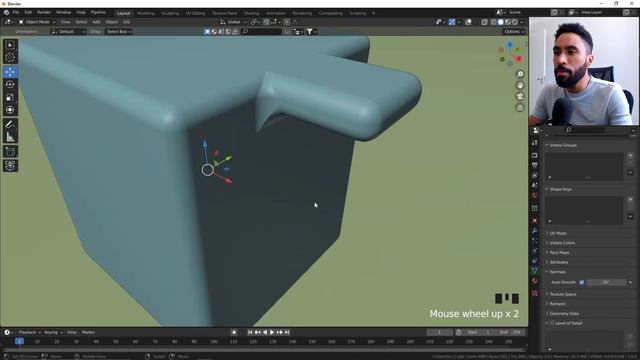Activate the Move tool
Viewport: 640px width, 360px height.
tap(10, 72)
